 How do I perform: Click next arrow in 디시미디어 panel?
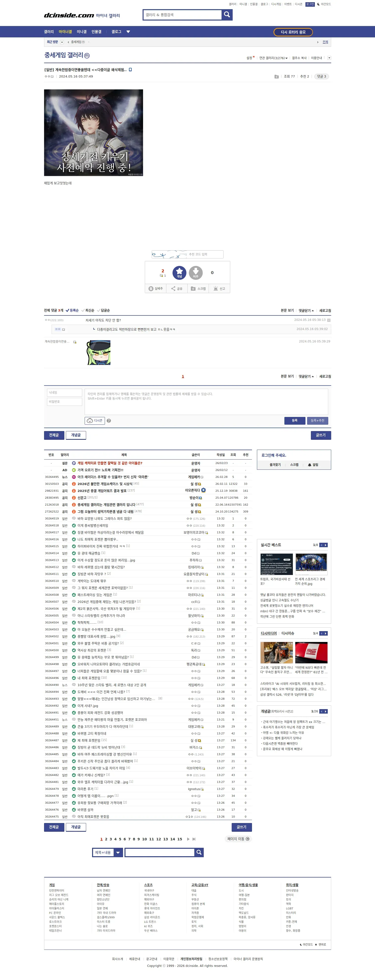(x=325, y=633)
